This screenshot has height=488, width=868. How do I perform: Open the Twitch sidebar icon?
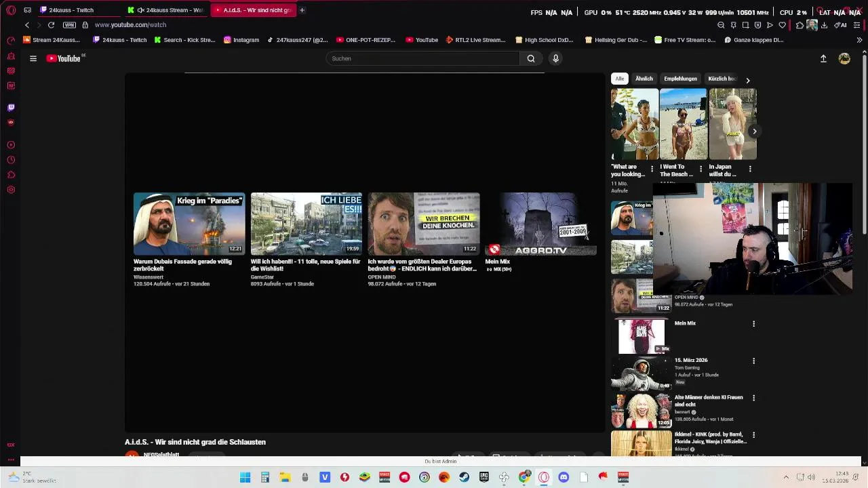(11, 107)
